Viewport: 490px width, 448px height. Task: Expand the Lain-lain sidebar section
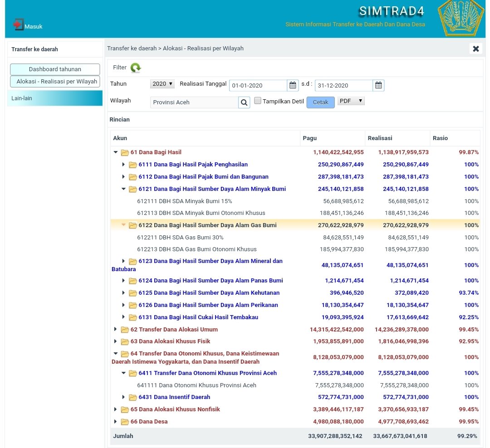coord(55,98)
